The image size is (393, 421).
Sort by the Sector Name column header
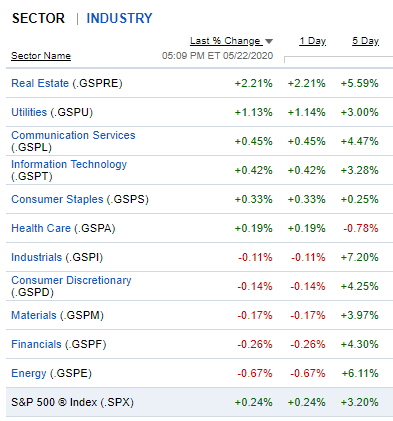coord(41,56)
